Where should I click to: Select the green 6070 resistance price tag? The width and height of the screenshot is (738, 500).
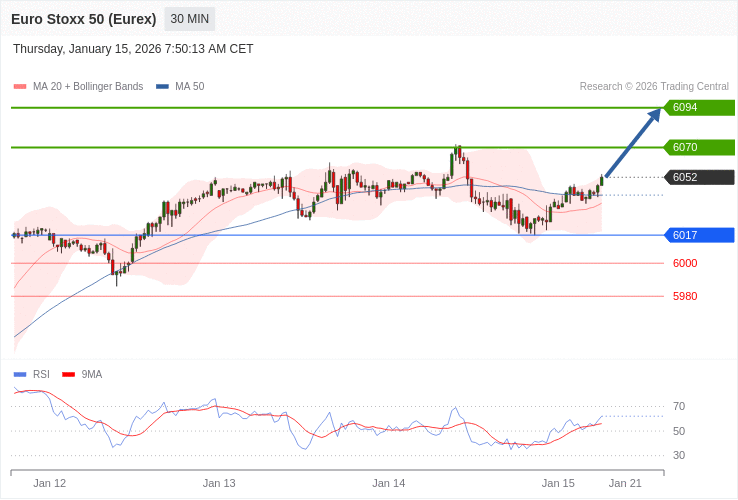(x=699, y=147)
